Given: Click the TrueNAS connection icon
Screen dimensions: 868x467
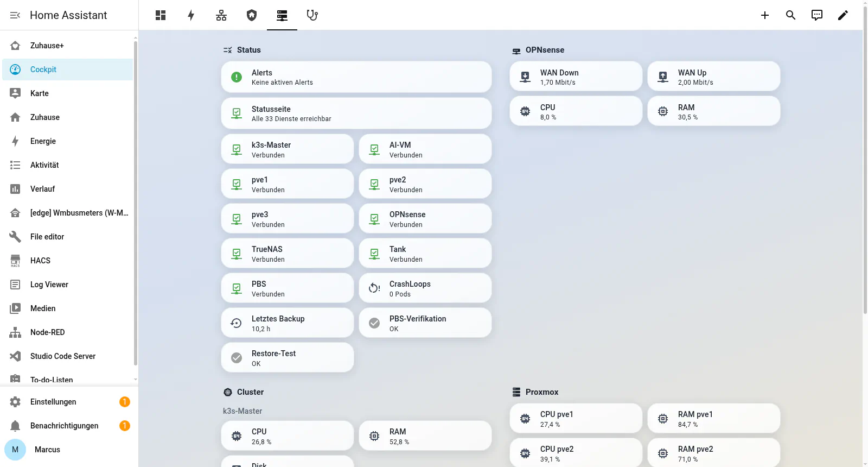Looking at the screenshot, I should [237, 254].
